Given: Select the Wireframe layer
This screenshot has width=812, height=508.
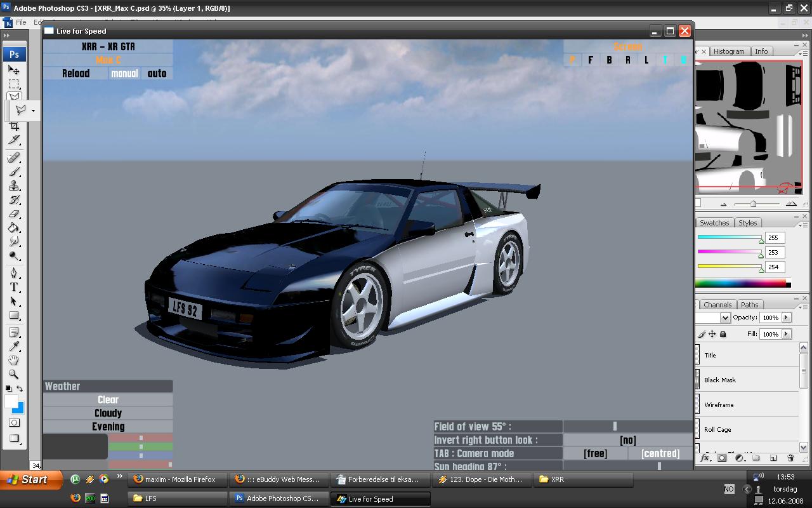Looking at the screenshot, I should pyautogui.click(x=748, y=404).
